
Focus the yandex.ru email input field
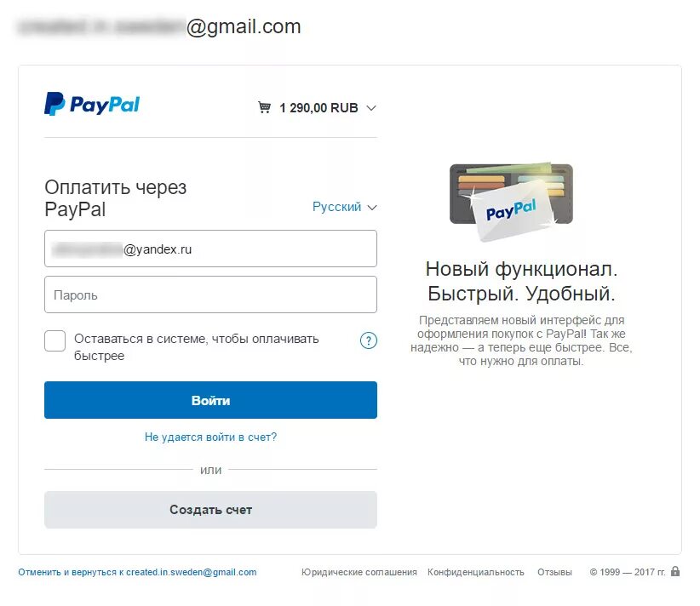tap(210, 249)
